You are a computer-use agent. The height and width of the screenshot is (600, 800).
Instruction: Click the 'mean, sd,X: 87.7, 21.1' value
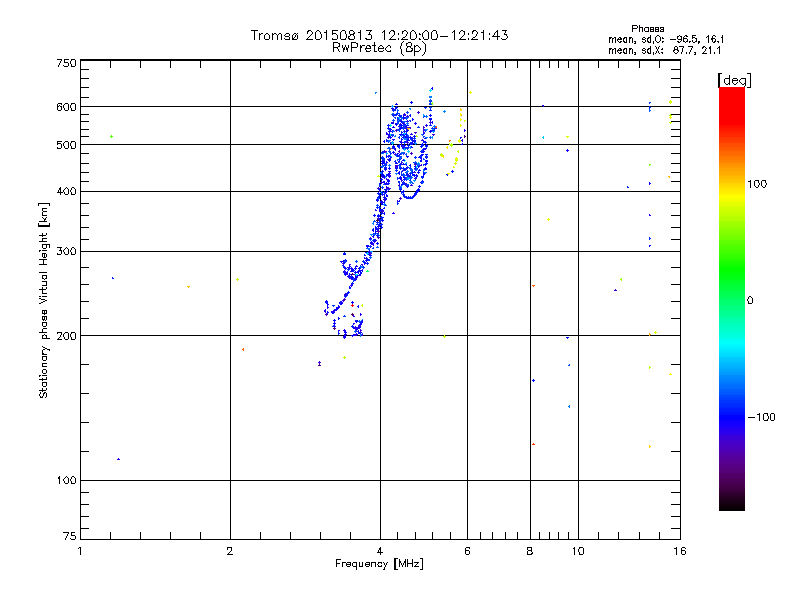pyautogui.click(x=664, y=50)
